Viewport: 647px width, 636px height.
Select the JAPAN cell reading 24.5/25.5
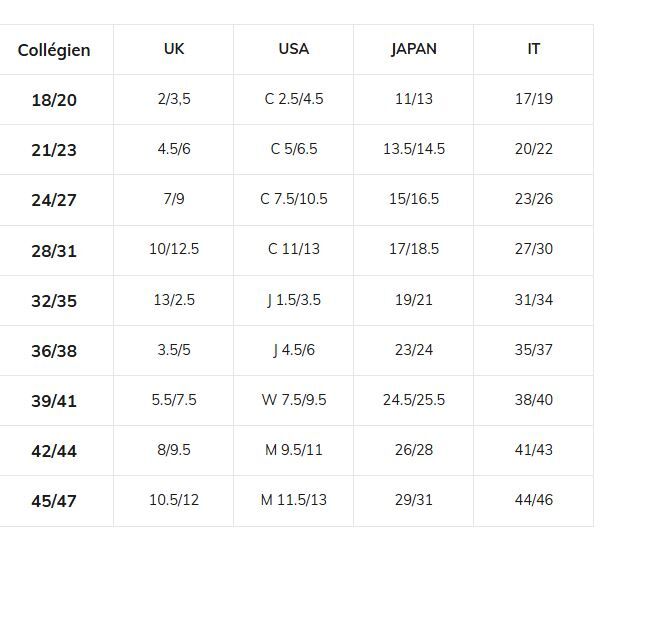pos(414,400)
